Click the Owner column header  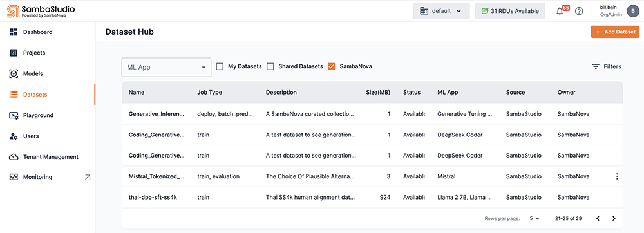click(x=566, y=92)
